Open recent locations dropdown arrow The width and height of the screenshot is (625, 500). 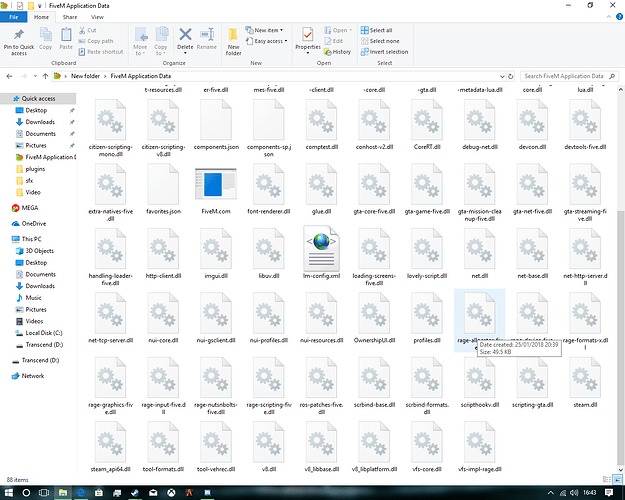pos(35,76)
